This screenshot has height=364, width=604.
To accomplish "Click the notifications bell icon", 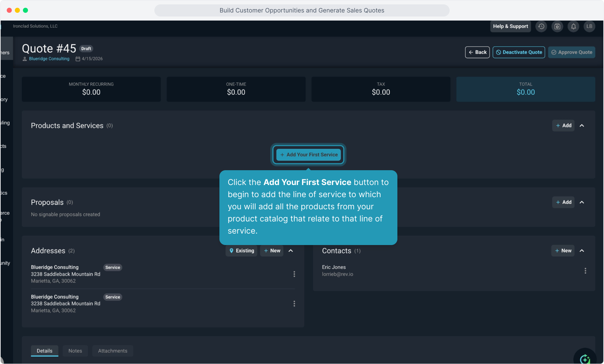I will (573, 26).
